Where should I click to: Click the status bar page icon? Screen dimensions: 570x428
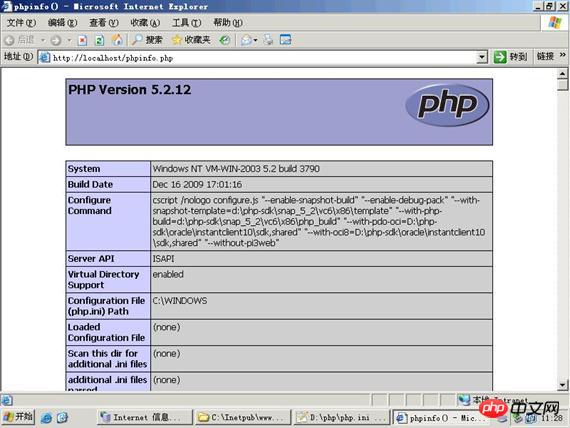tap(6, 400)
